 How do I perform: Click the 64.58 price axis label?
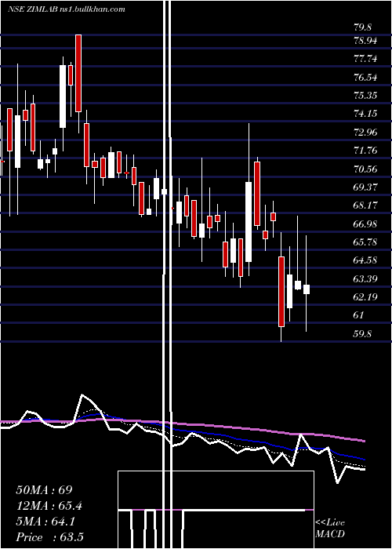(x=365, y=260)
